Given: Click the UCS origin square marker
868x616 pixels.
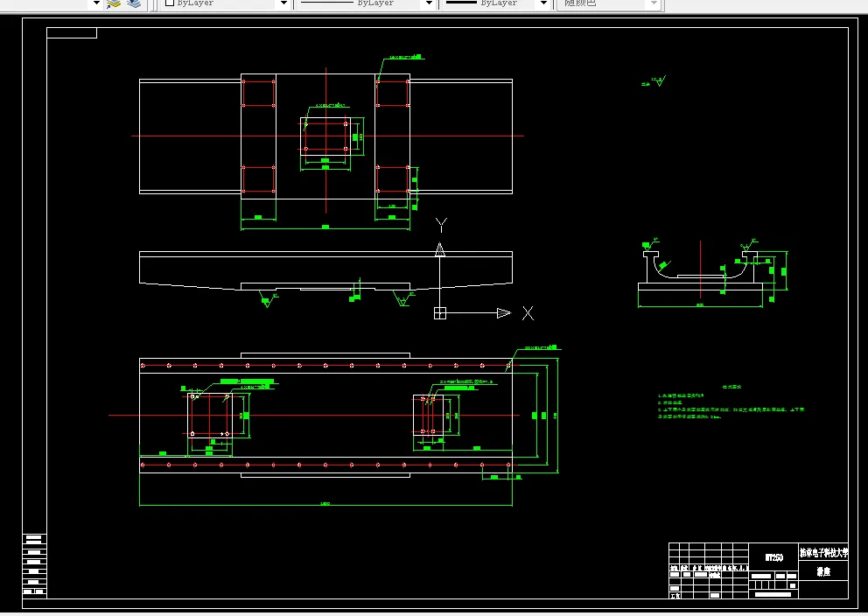Looking at the screenshot, I should 440,313.
